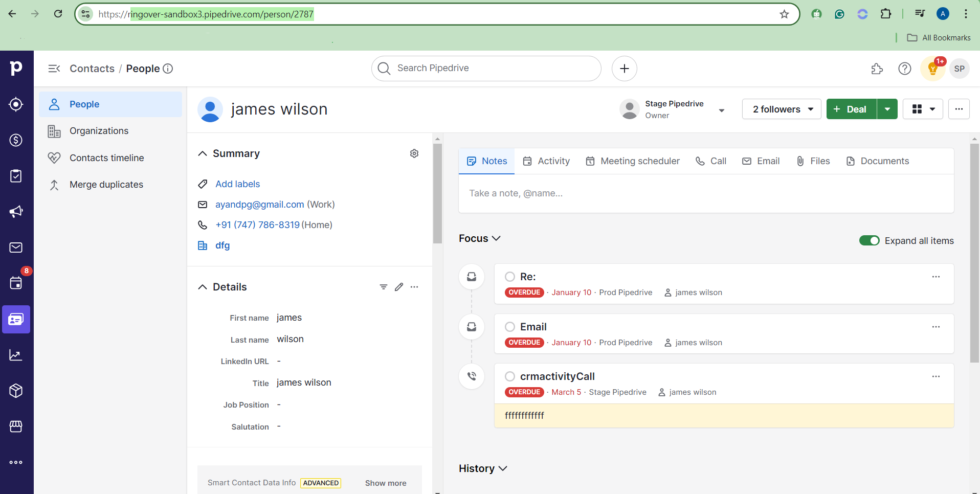
Task: Open Activities calendar icon with badge 8
Action: (x=16, y=283)
